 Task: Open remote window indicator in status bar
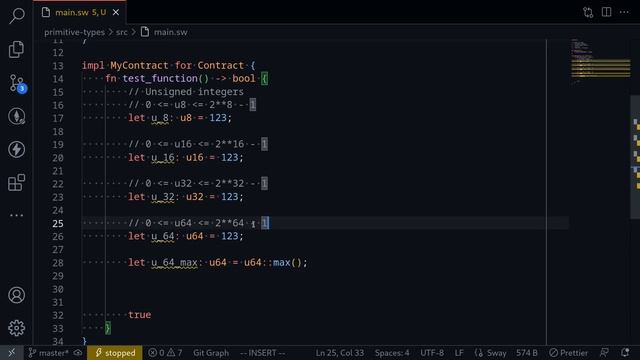[11, 353]
